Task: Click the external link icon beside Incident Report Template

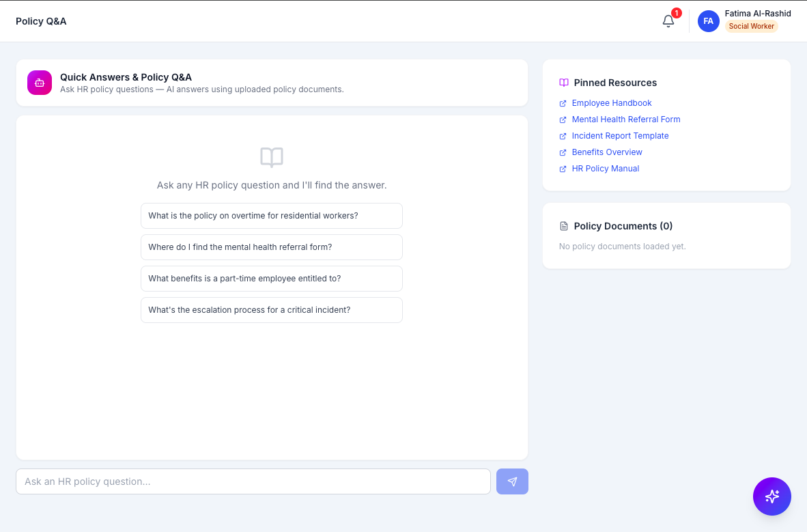Action: [563, 137]
